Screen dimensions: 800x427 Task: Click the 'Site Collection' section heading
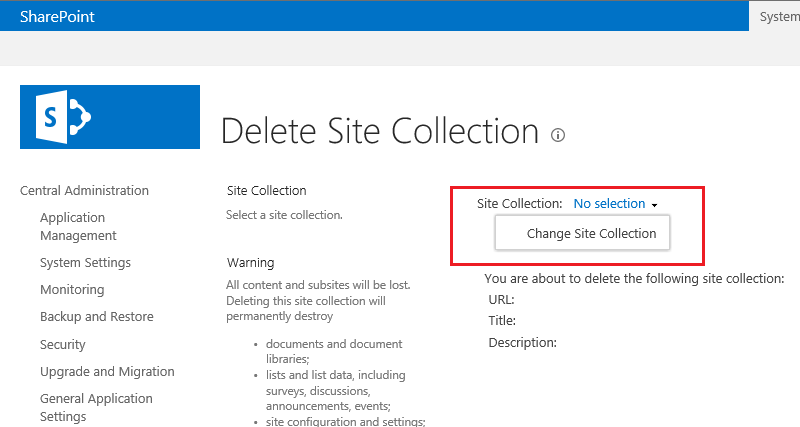pyautogui.click(x=266, y=190)
